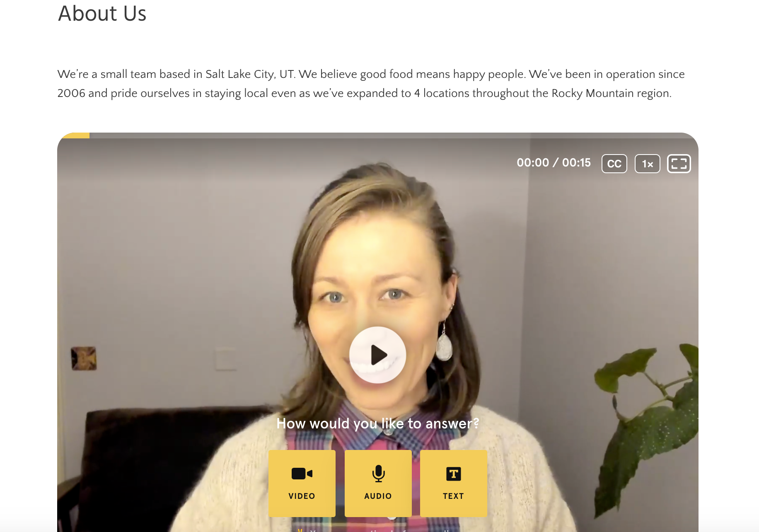The width and height of the screenshot is (759, 532).
Task: Open the video in fullscreen mode
Action: tap(679, 164)
